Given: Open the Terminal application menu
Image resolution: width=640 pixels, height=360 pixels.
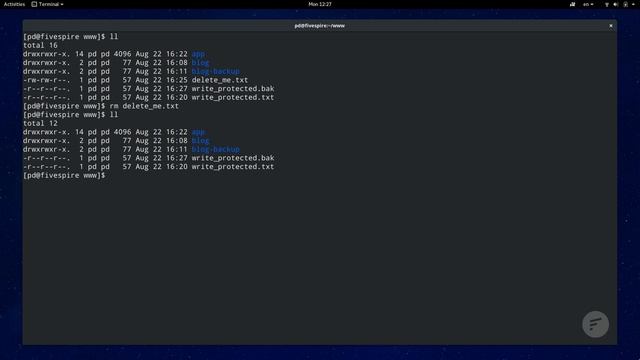Looking at the screenshot, I should (48, 4).
